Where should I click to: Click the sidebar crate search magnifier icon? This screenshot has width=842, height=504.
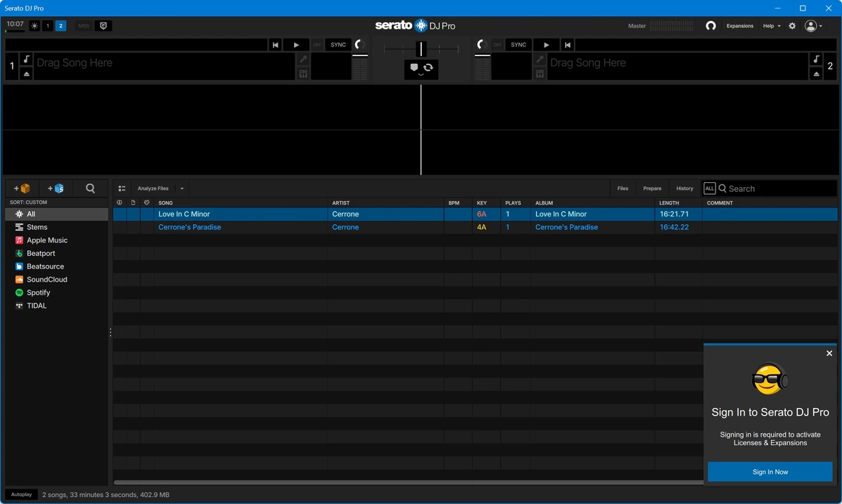point(91,189)
